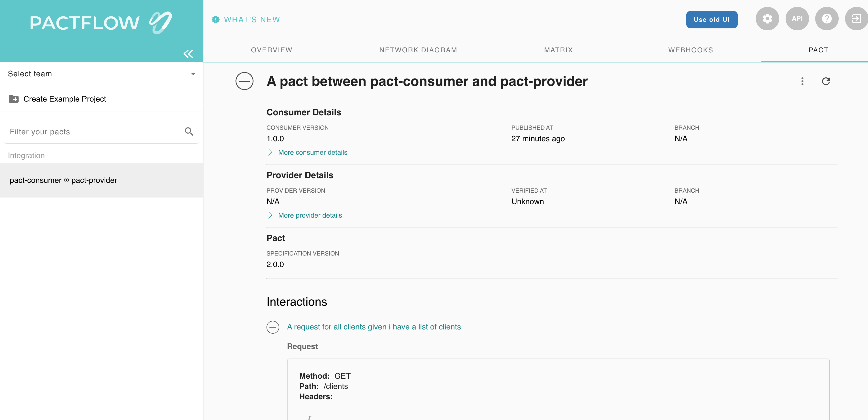
Task: Toggle the pact interaction collapse button
Action: tap(273, 326)
